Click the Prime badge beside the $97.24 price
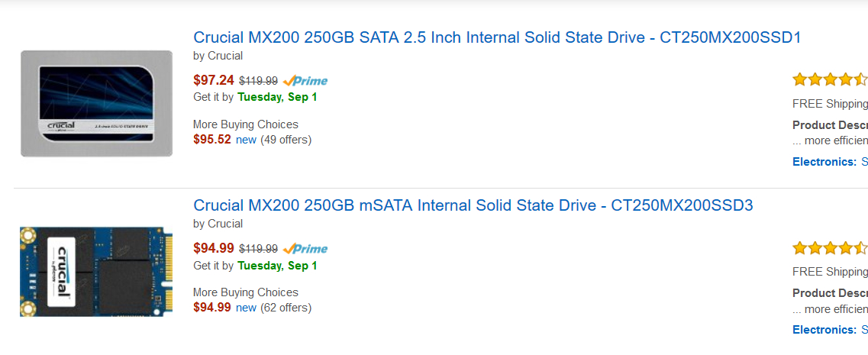The width and height of the screenshot is (868, 355). coord(305,81)
